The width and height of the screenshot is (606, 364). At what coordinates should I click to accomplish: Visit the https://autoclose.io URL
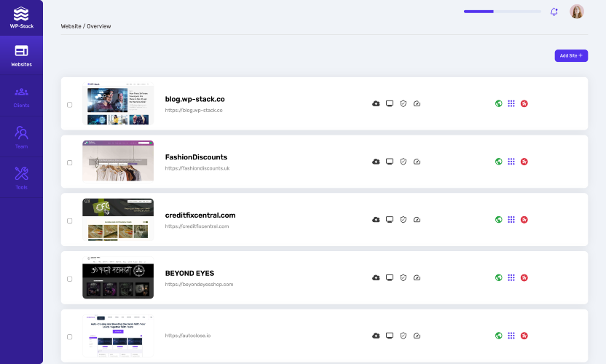click(x=188, y=336)
